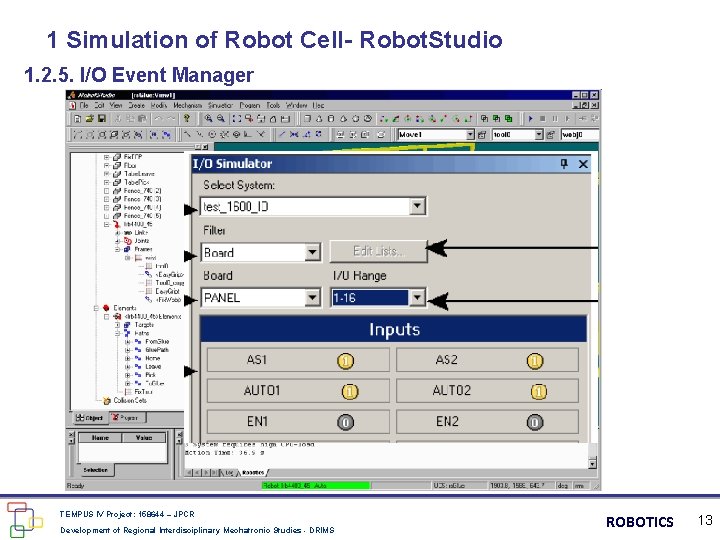
Task: Select the Frames tree item
Action: [x=143, y=249]
